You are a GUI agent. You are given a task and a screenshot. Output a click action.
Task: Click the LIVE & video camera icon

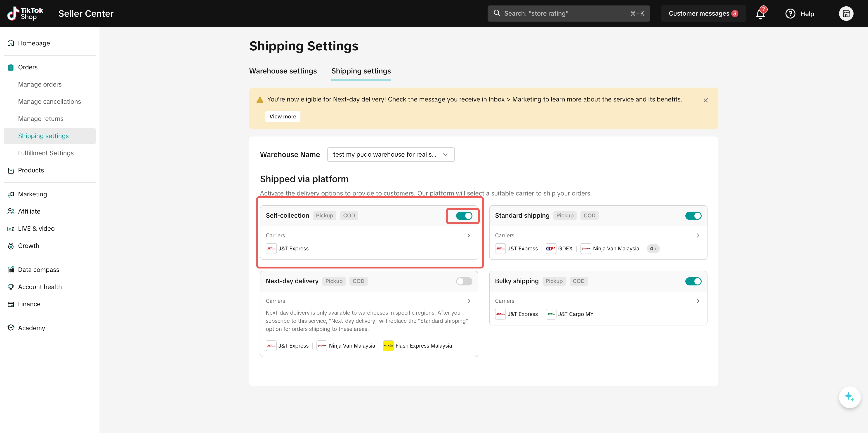[11, 228]
